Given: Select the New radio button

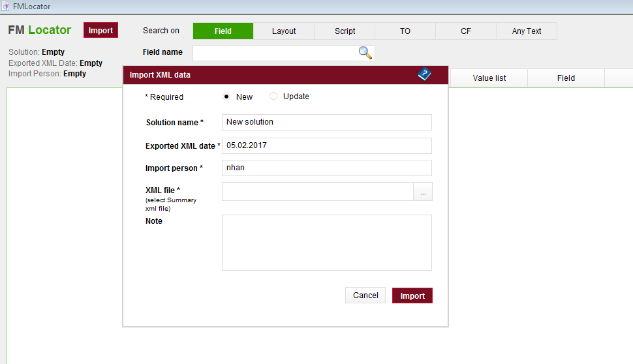Looking at the screenshot, I should [x=226, y=97].
